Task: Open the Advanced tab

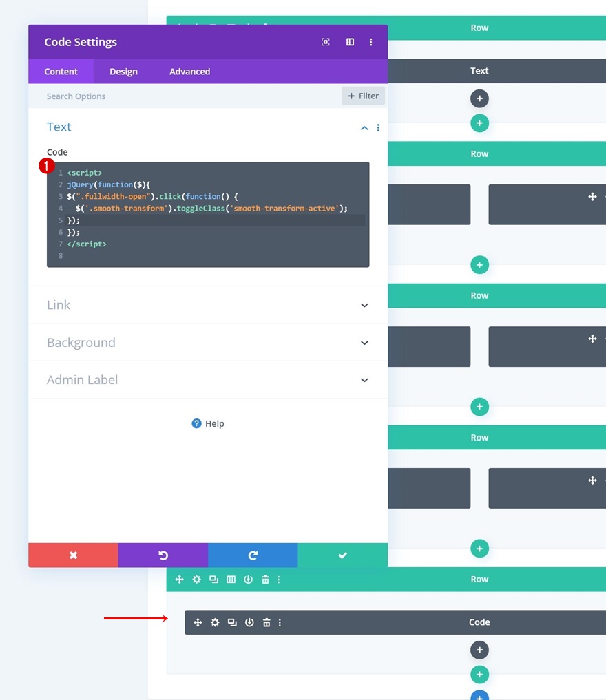Action: [x=189, y=72]
